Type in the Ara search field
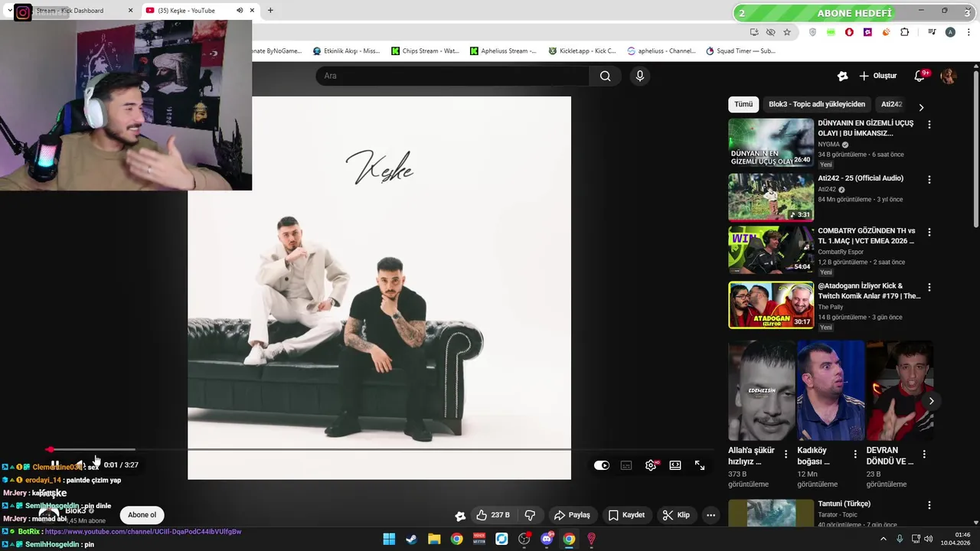The image size is (980, 551). pyautogui.click(x=452, y=76)
